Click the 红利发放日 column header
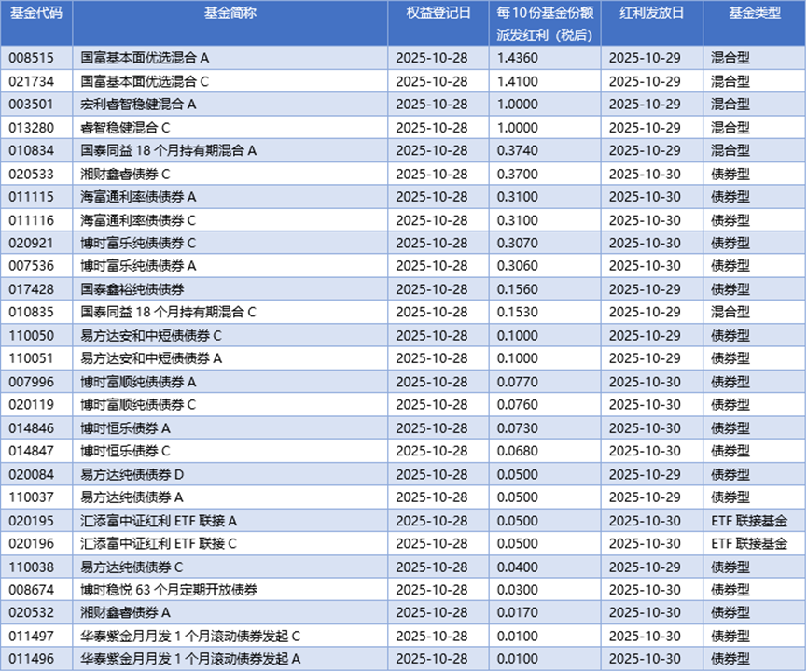This screenshot has height=672, width=807. [x=651, y=13]
